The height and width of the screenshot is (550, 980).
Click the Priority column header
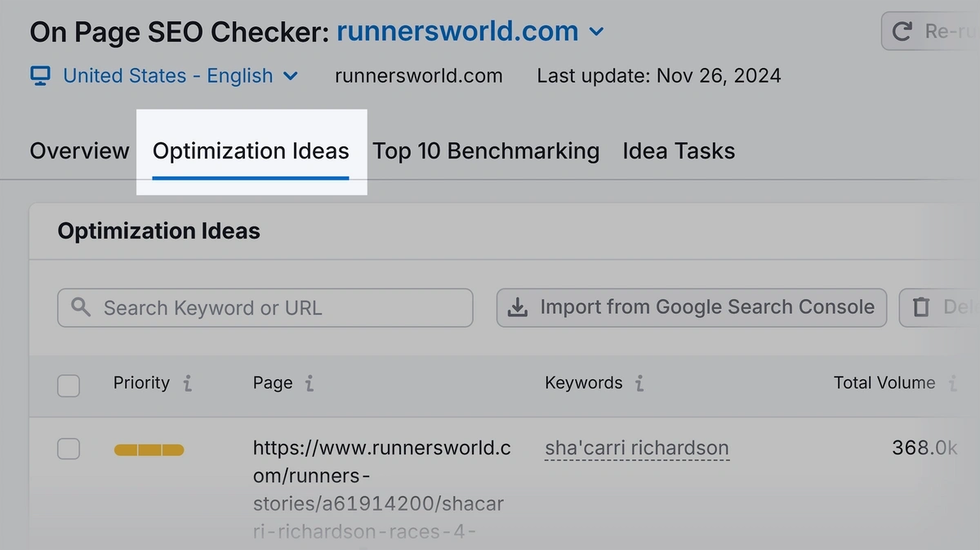[141, 383]
